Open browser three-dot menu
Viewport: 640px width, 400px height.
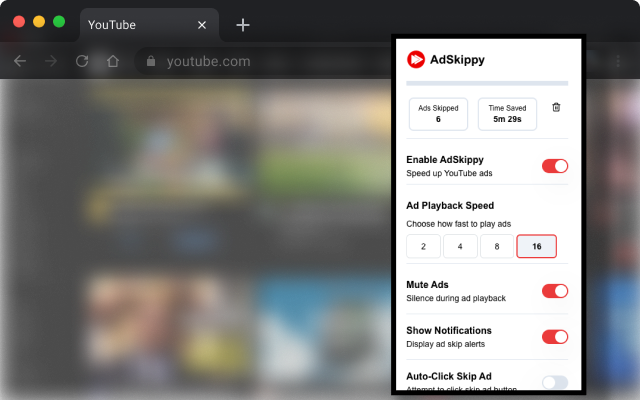tap(618, 61)
